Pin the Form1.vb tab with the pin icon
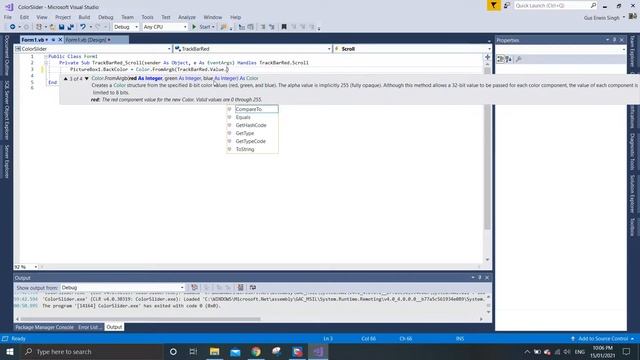 click(53, 40)
